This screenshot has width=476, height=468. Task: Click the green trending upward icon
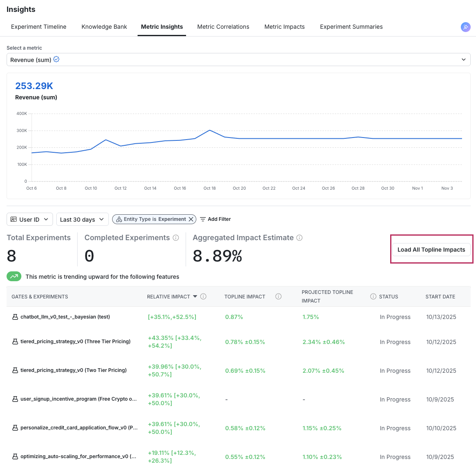(x=14, y=277)
